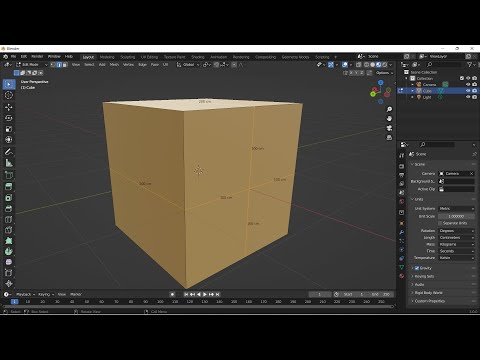Viewport: 480px width, 360px height.
Task: Hide the Light object eye icon
Action: pos(468,97)
